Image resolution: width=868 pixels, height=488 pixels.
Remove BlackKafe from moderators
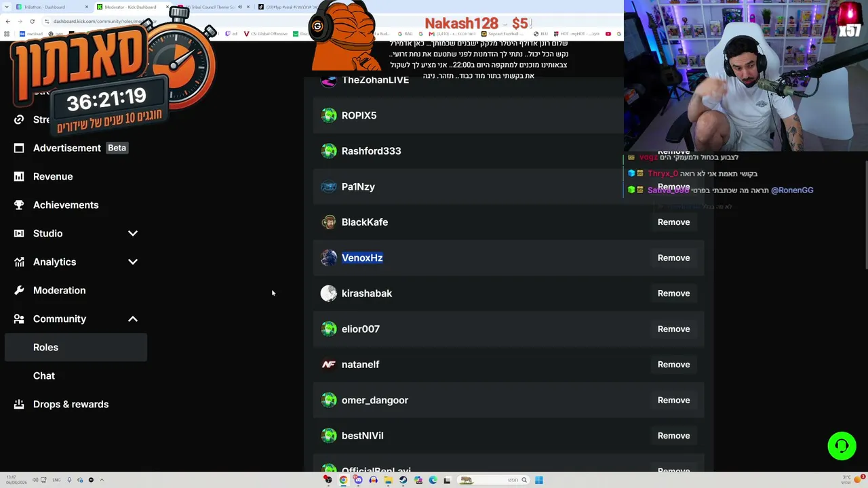coord(673,222)
